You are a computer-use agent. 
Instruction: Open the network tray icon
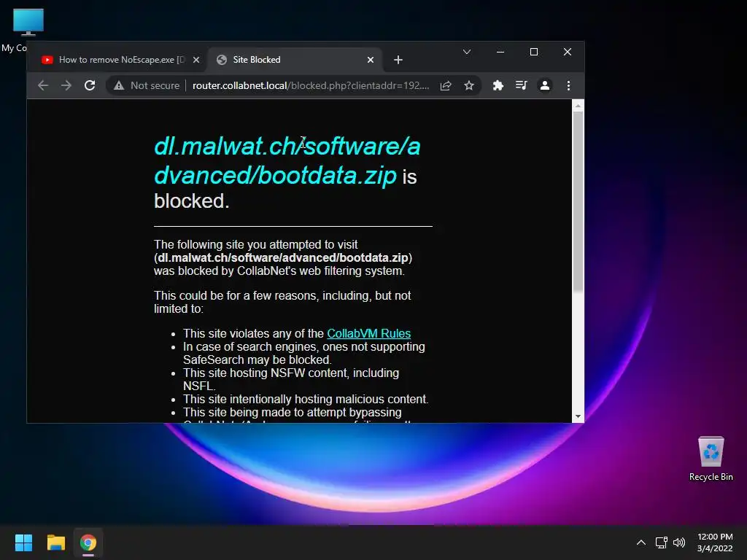661,542
